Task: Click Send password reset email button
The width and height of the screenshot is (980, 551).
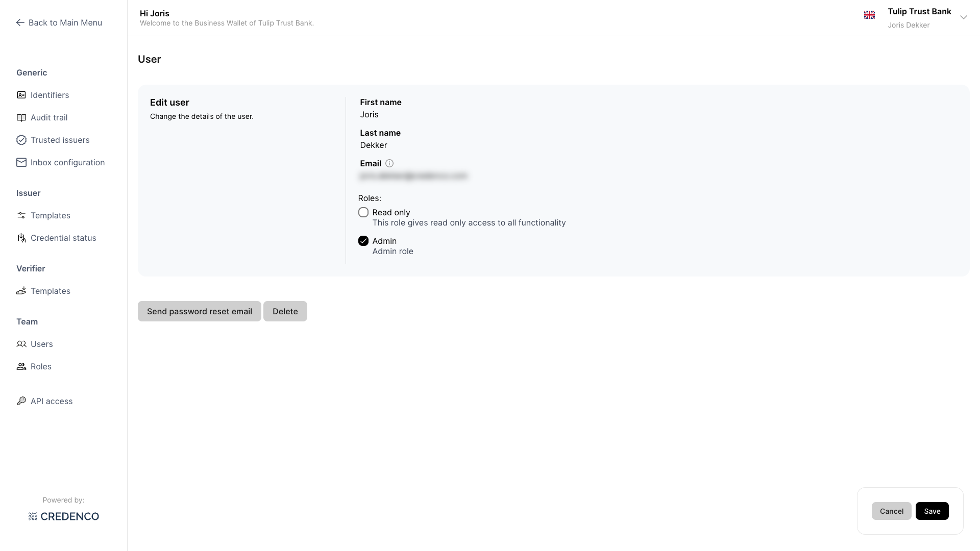Action: pyautogui.click(x=199, y=311)
